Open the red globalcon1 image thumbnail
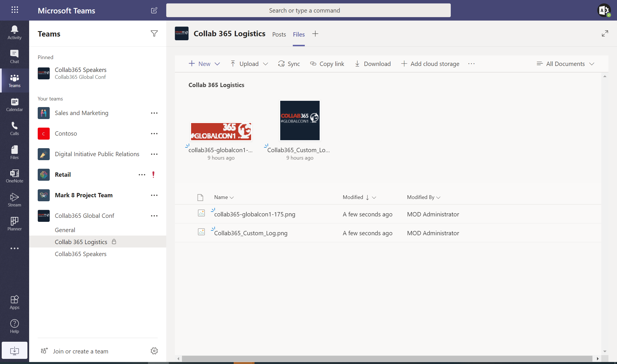Screen dimensions: 617x364 (x=221, y=131)
